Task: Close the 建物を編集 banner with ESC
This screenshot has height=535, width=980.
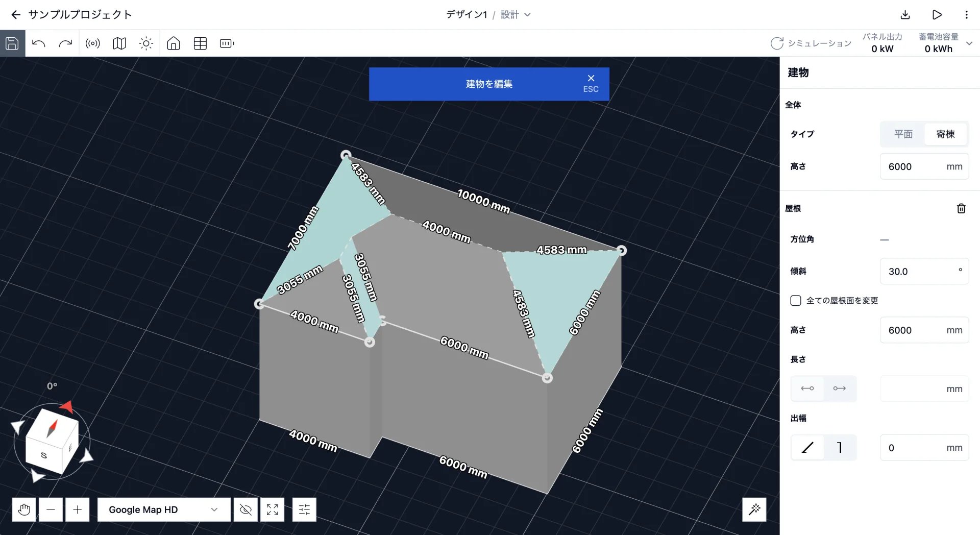Action: click(x=591, y=83)
